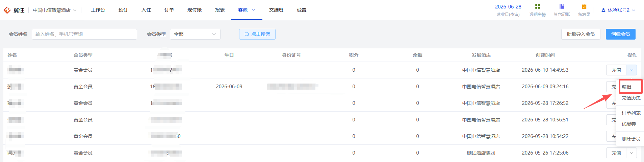Image resolution: width=644 pixels, height=162 pixels.
Task: Open the 备忘录 clipboard icon
Action: (584, 6)
